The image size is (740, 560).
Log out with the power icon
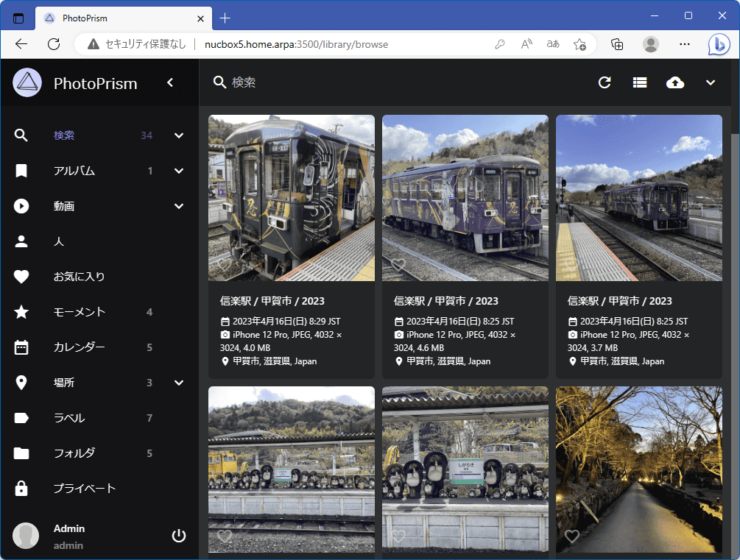[x=179, y=536]
